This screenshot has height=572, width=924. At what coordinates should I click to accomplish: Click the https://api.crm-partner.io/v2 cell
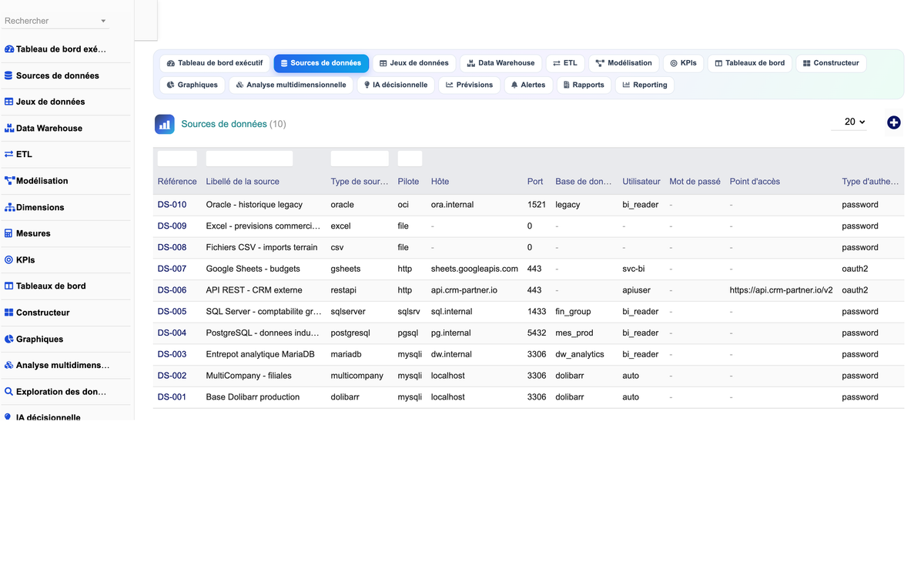pyautogui.click(x=782, y=290)
